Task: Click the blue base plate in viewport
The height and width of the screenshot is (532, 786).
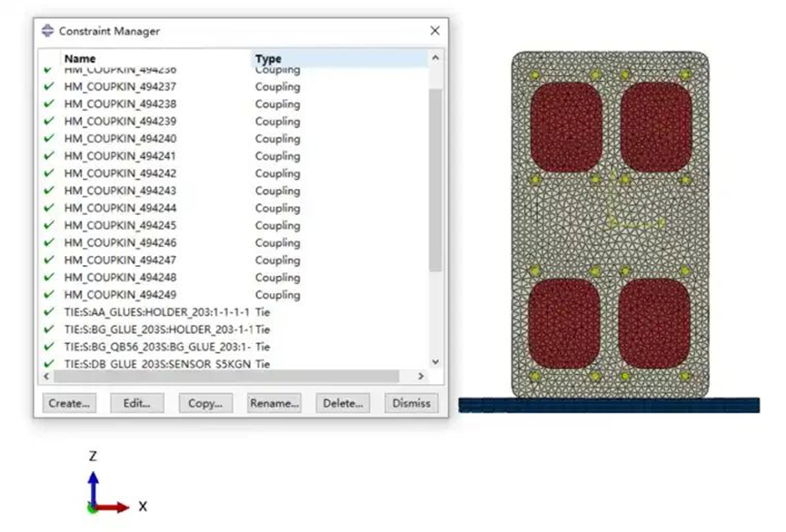Action: click(x=609, y=405)
